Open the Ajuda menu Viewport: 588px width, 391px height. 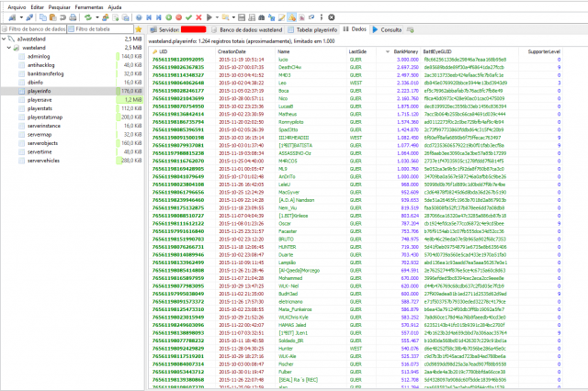[x=115, y=7]
